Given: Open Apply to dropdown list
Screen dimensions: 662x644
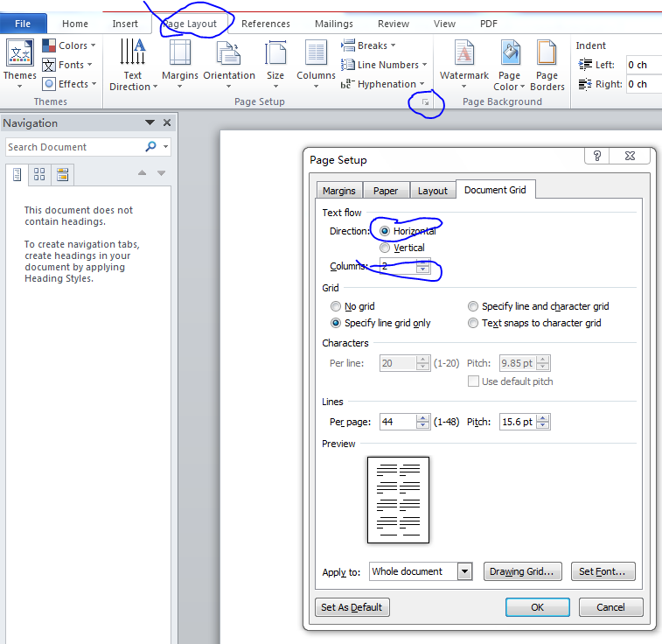Looking at the screenshot, I should click(x=465, y=571).
